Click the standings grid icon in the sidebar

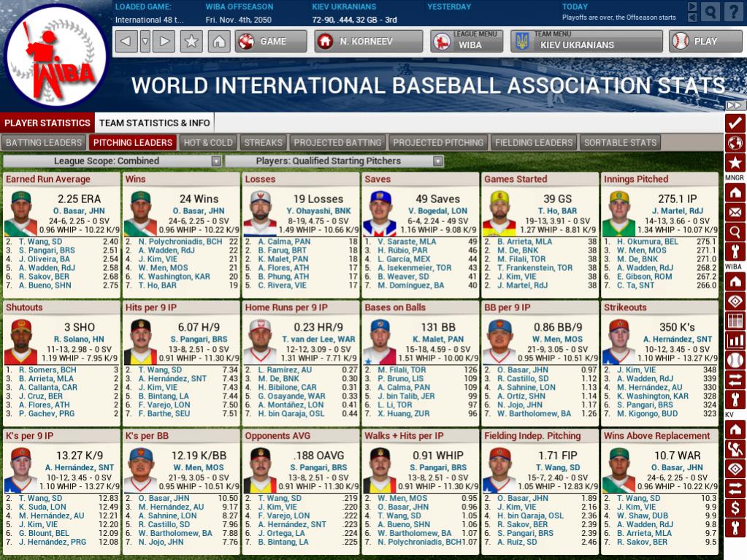point(735,321)
